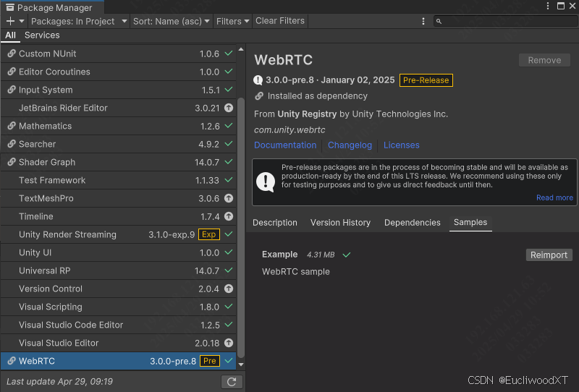Open the toolbar three-dot options menu
Image resolution: width=579 pixels, height=392 pixels.
423,22
